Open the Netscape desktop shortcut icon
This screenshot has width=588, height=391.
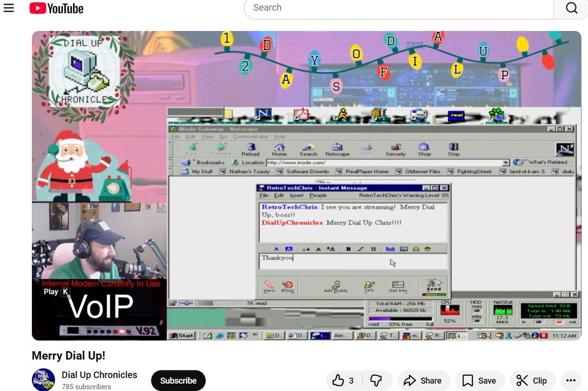click(x=263, y=115)
